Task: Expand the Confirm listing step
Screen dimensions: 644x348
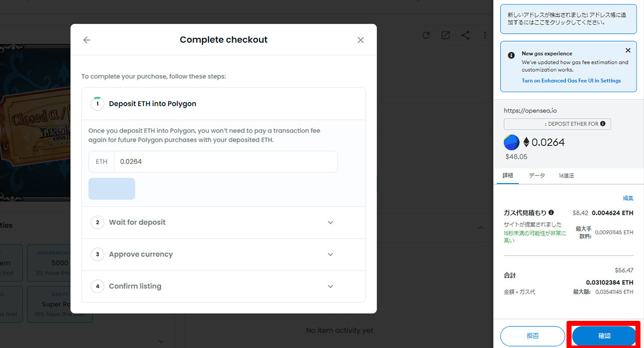Action: pos(330,286)
